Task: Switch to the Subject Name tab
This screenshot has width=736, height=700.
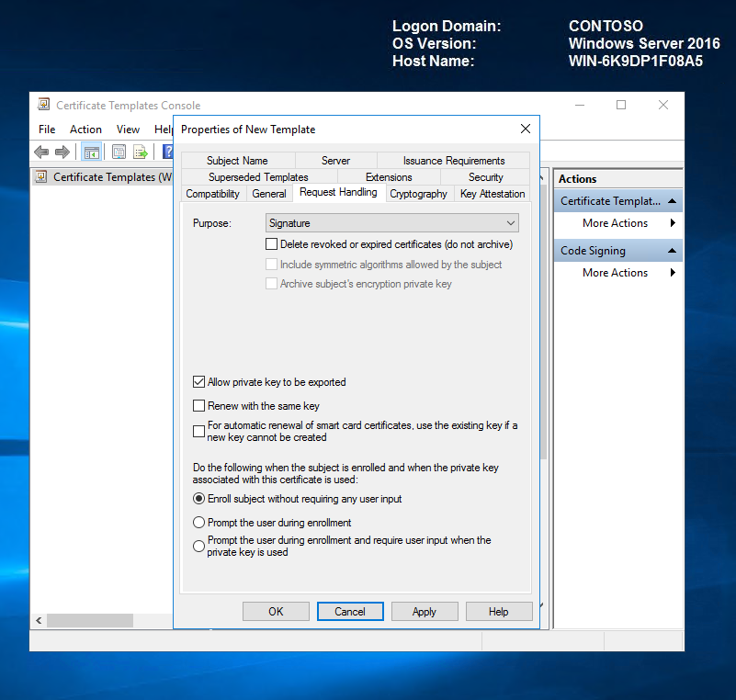Action: click(x=237, y=161)
